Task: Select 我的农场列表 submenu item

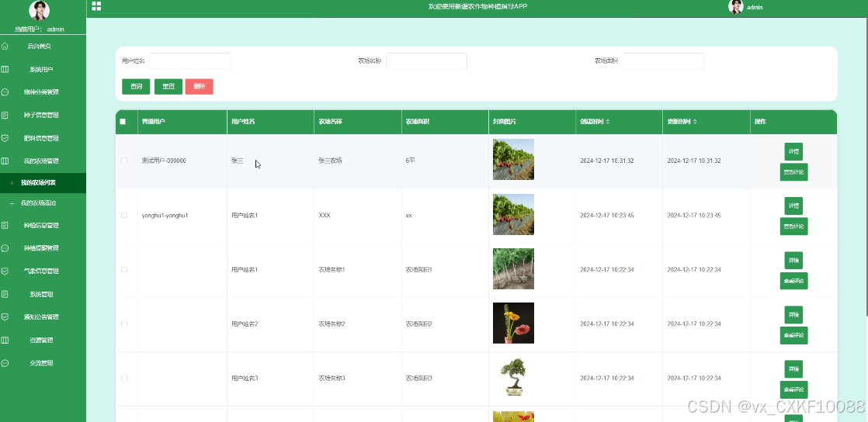Action: pos(43,182)
